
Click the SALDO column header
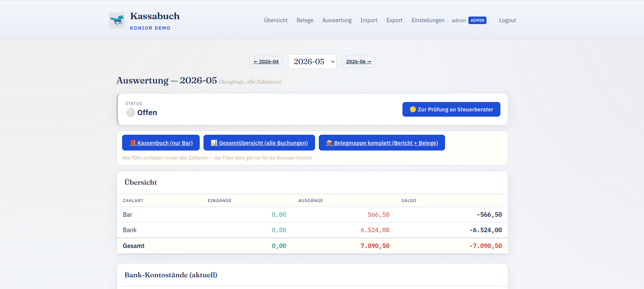(409, 201)
